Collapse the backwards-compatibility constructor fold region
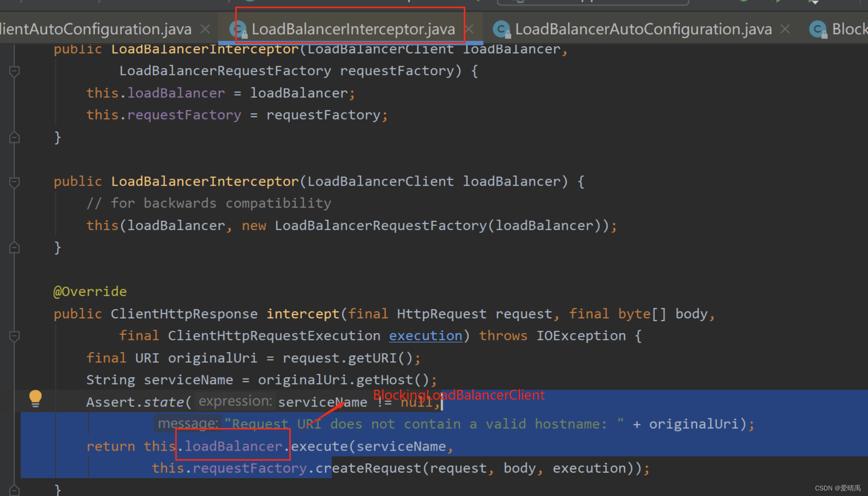Viewport: 868px width, 496px height. 14,182
